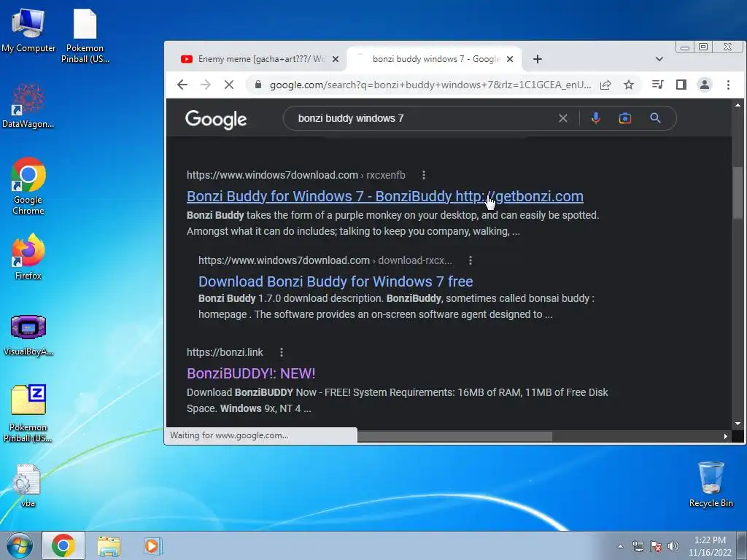Open media control icon in toolbar
The width and height of the screenshot is (747, 560).
(657, 85)
